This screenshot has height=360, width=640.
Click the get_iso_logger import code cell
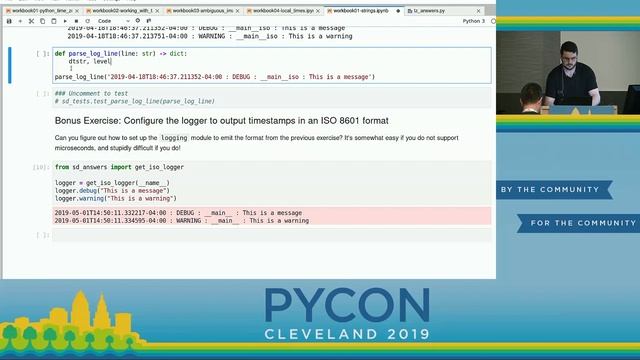(x=272, y=183)
